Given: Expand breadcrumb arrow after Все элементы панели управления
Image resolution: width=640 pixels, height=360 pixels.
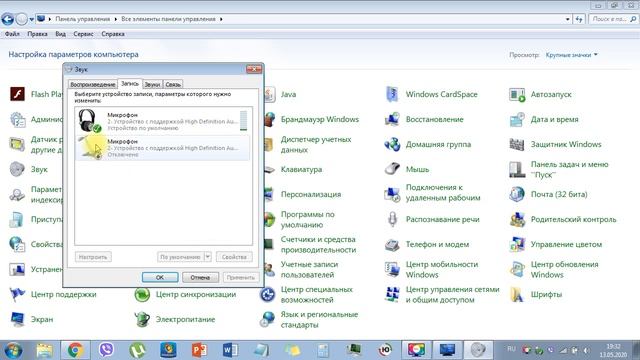Looking at the screenshot, I should (221, 19).
